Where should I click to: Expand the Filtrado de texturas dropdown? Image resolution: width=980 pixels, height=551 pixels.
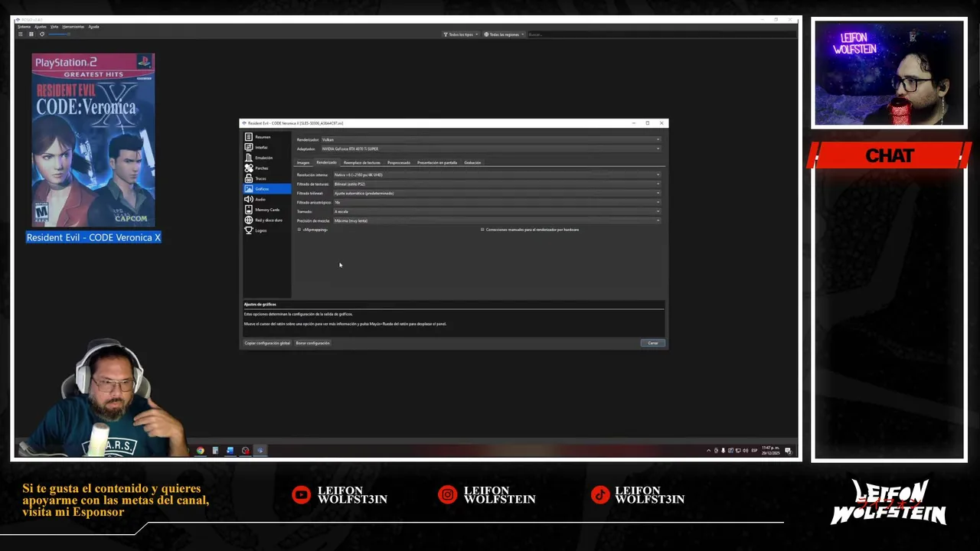[x=496, y=184]
